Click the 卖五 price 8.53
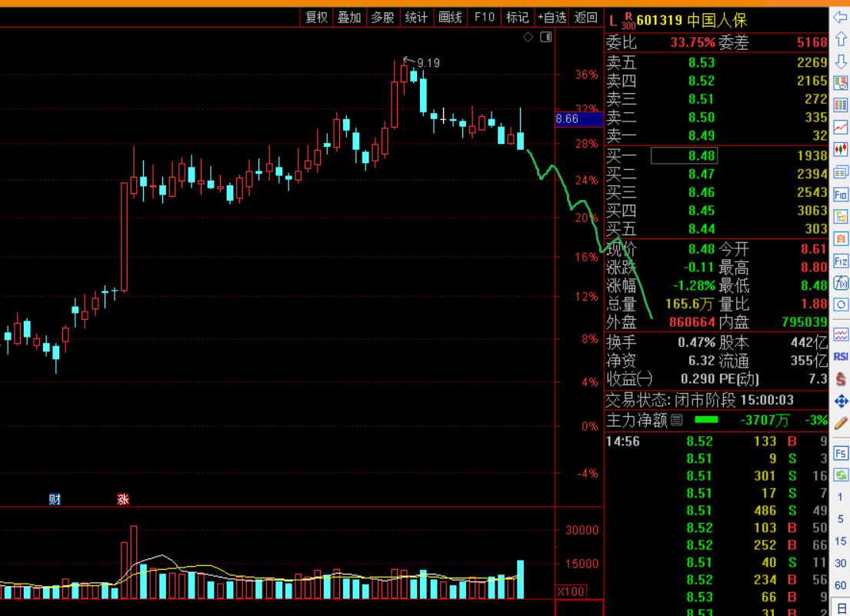850x616 pixels. (x=702, y=63)
